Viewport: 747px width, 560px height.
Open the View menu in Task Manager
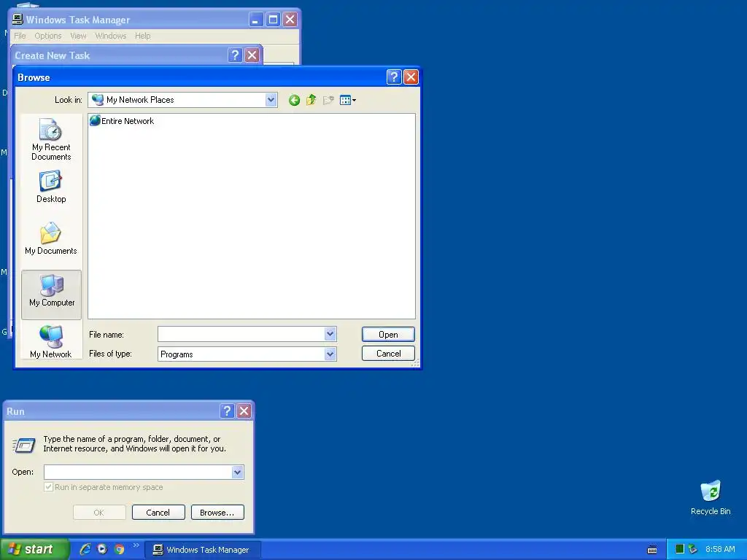click(78, 36)
